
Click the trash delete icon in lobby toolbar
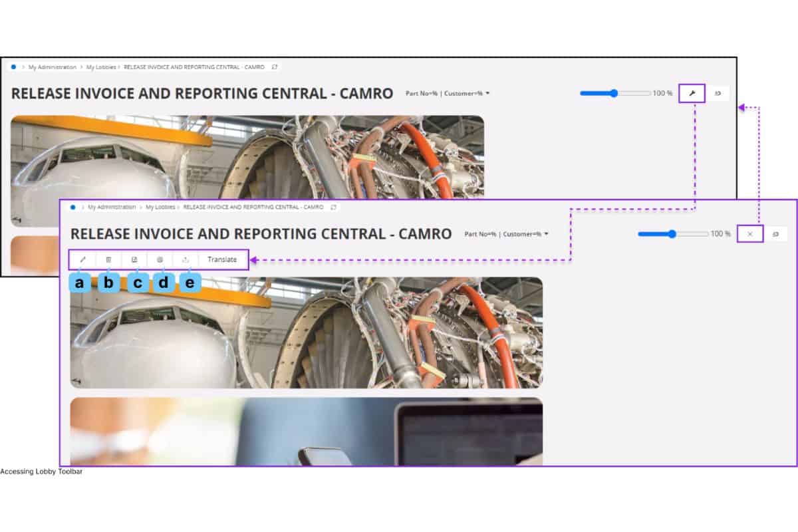tap(109, 260)
